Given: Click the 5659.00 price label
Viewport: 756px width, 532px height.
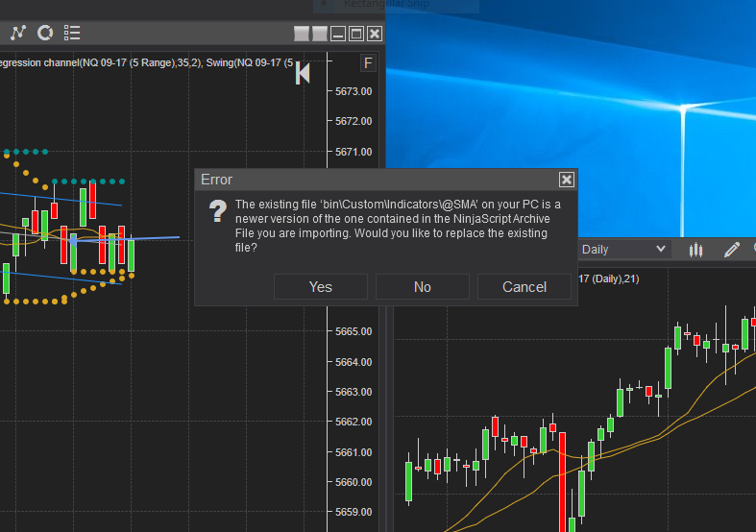Looking at the screenshot, I should tap(354, 512).
